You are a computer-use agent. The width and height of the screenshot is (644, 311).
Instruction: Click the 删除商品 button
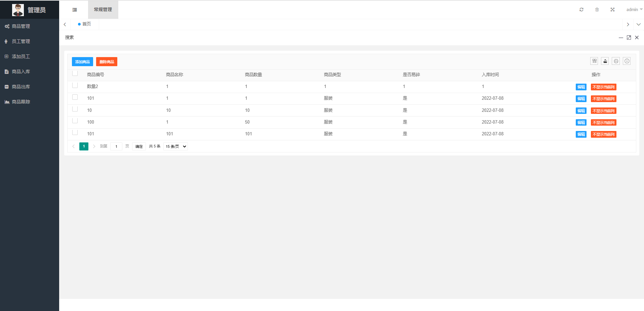click(107, 62)
